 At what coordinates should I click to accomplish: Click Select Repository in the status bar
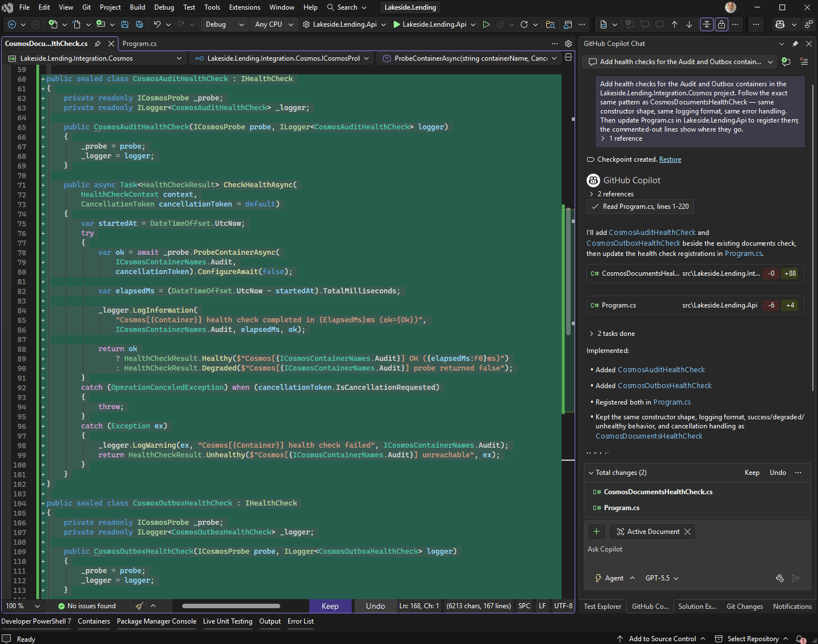[x=752, y=639]
